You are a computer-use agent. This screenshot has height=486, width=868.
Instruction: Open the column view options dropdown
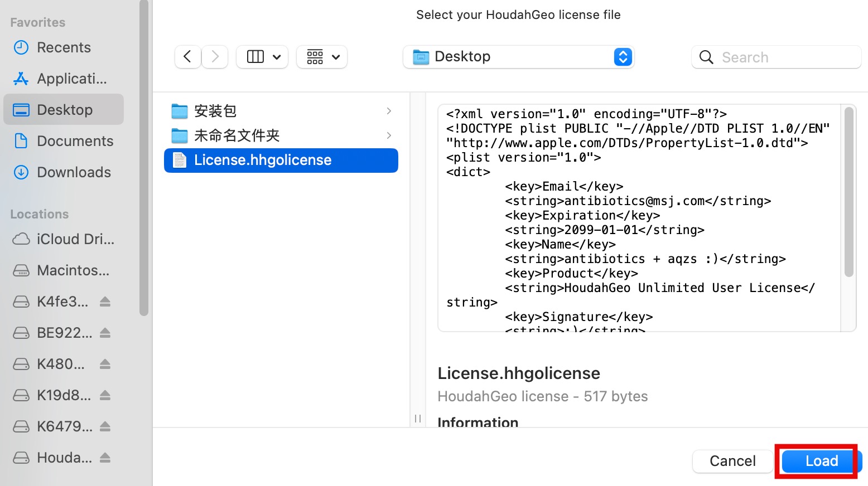pos(263,57)
